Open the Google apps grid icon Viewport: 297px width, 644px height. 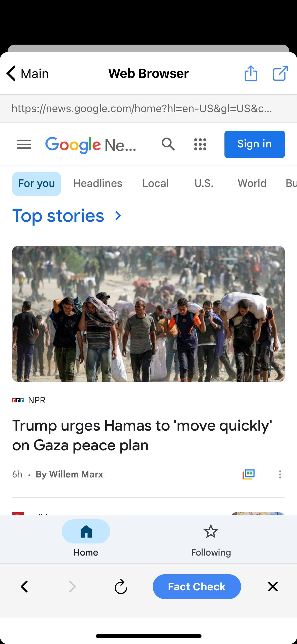coord(200,144)
